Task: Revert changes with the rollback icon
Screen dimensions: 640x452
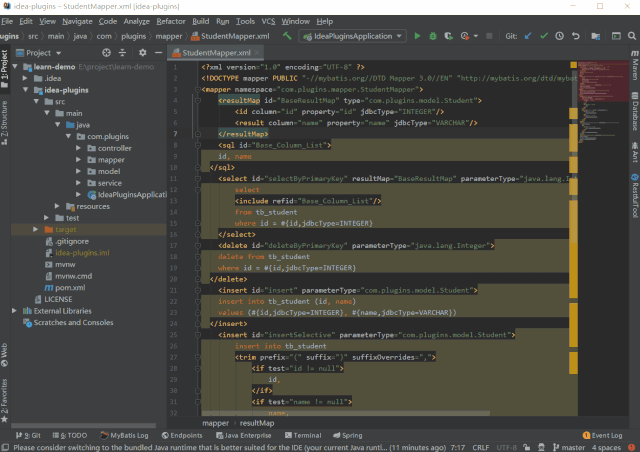Action: coord(577,36)
